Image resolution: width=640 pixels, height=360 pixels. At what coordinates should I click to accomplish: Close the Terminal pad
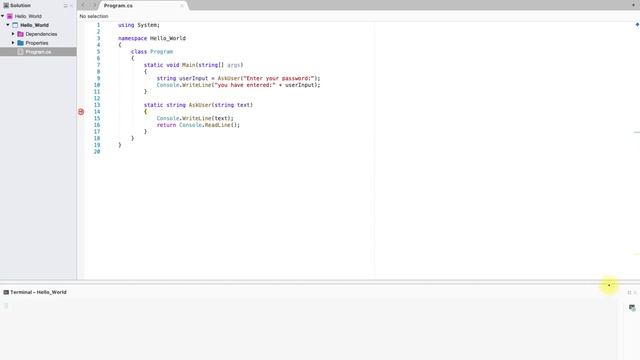pos(635,292)
